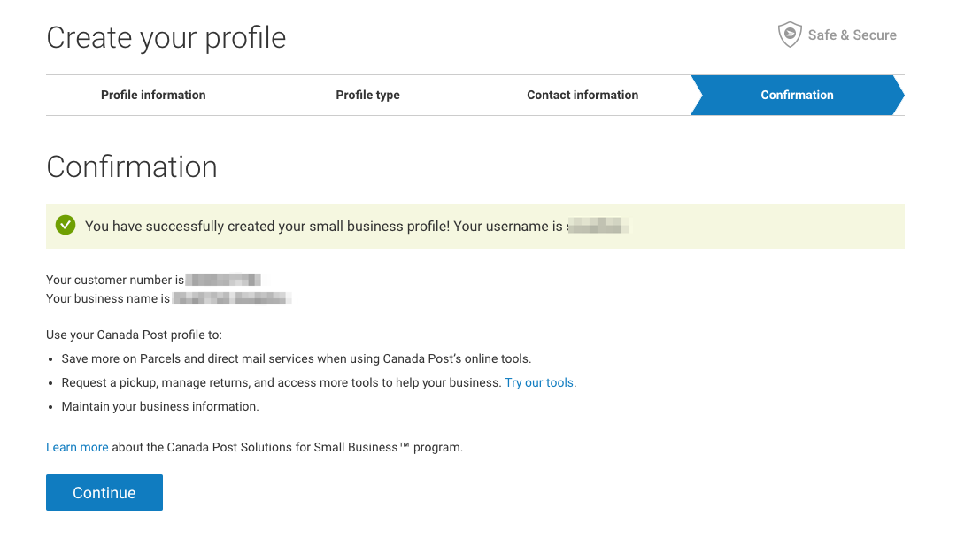Click the Safe & Secure shield icon
The height and width of the screenshot is (547, 980).
coord(790,35)
